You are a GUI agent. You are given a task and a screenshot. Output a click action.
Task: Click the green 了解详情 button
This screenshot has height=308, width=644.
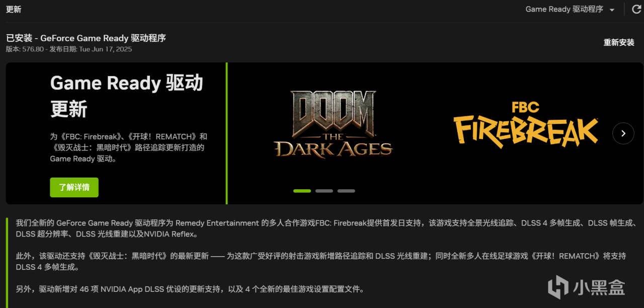click(x=74, y=187)
